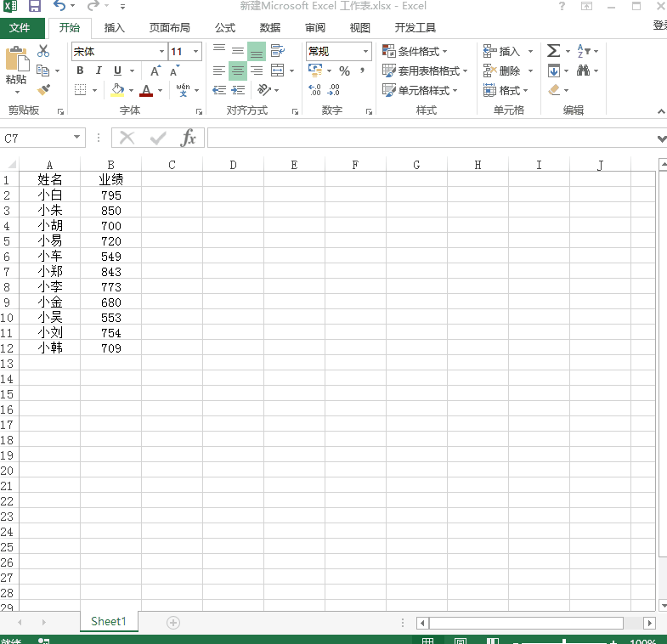The image size is (667, 644).
Task: Click the text orientation icon
Action: [264, 90]
